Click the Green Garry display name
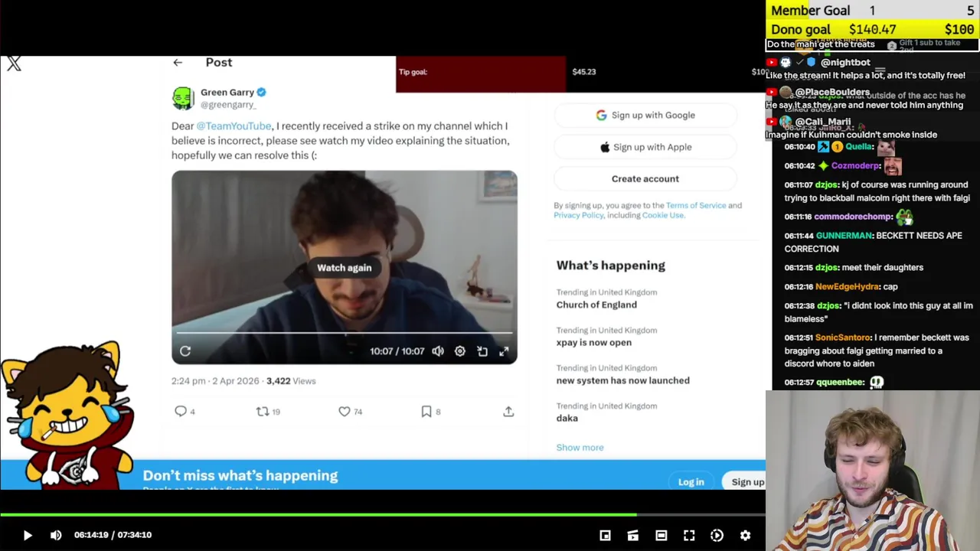Viewport: 980px width, 551px height. tap(227, 92)
